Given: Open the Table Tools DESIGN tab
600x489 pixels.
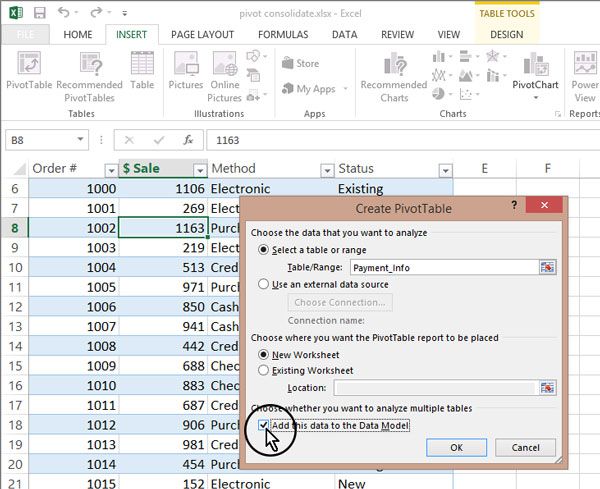Looking at the screenshot, I should (x=507, y=34).
